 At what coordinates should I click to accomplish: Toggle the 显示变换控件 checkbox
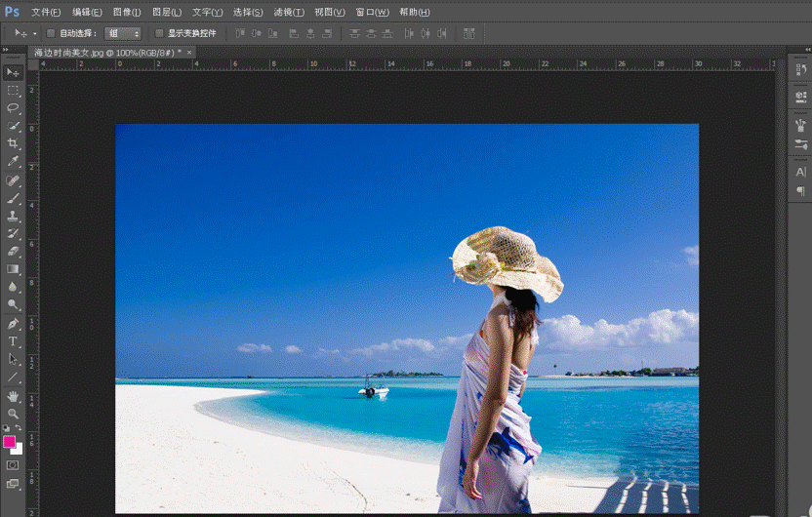pyautogui.click(x=160, y=33)
